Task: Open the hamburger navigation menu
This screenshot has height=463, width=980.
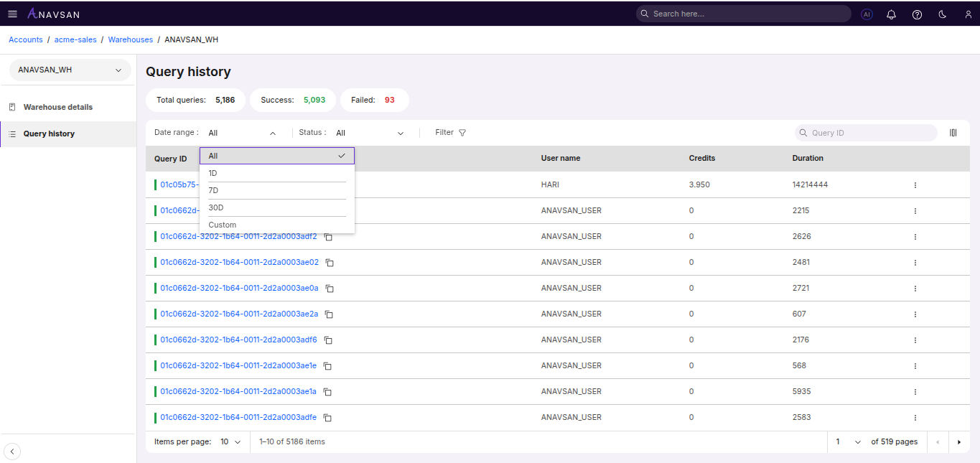Action: [x=12, y=14]
